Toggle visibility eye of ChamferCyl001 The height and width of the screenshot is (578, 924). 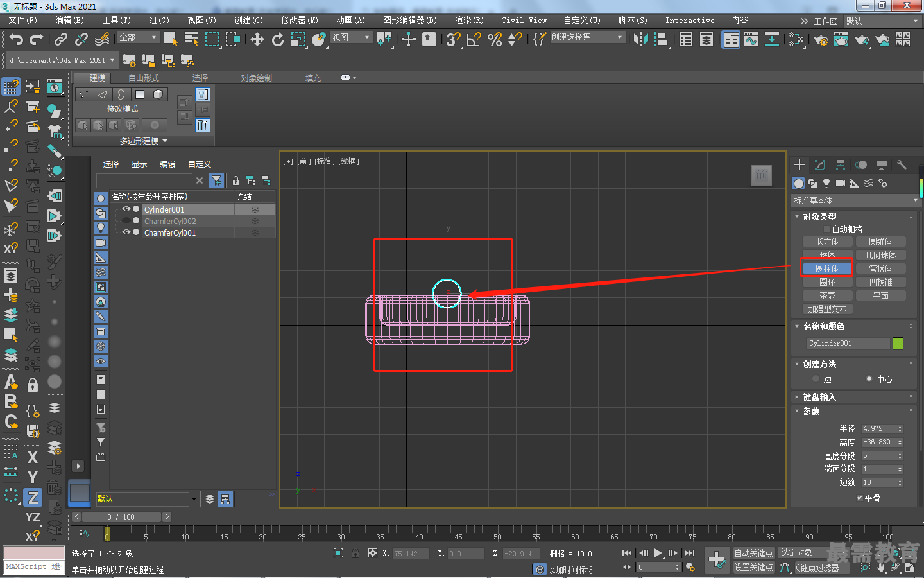[x=126, y=232]
